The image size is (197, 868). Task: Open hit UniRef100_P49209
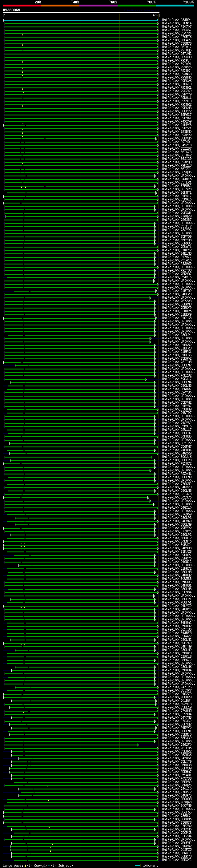(176, 121)
